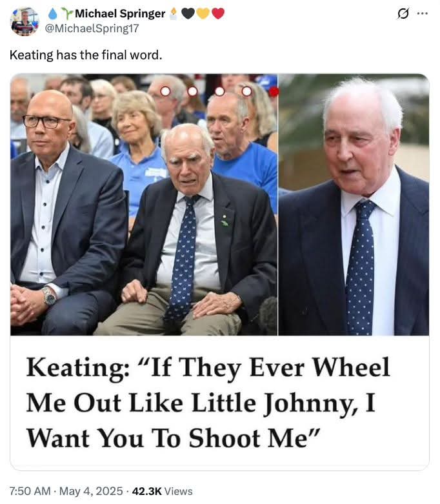440x504 pixels.
Task: Click the Grok slashed-circle icon
Action: click(403, 14)
